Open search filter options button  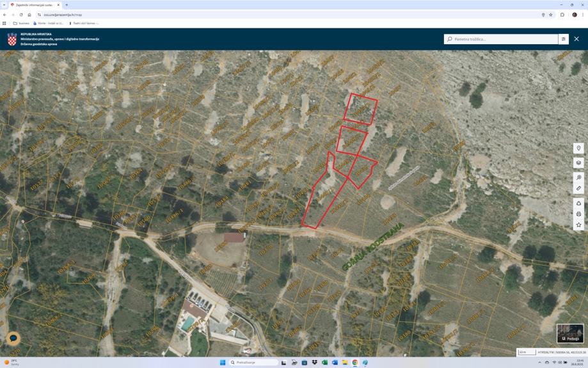coord(564,39)
